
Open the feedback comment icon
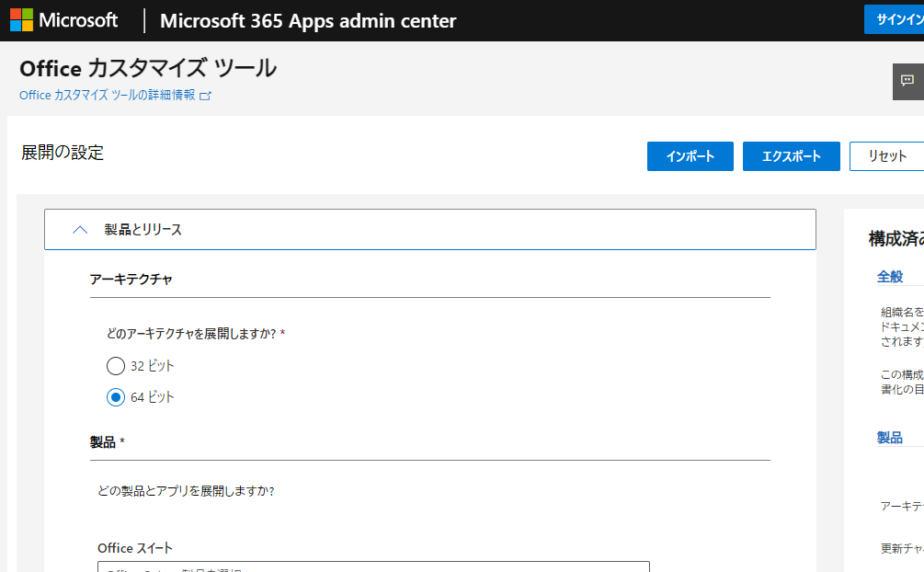tap(908, 81)
